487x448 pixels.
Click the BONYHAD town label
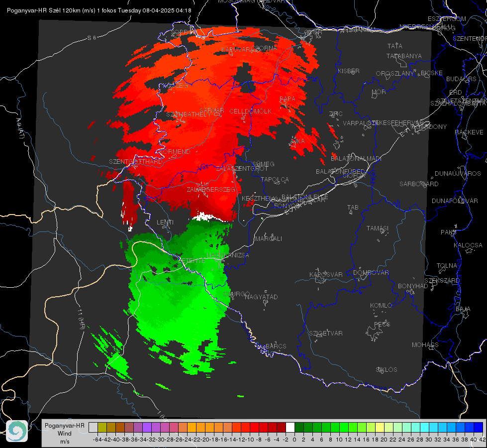point(413,286)
